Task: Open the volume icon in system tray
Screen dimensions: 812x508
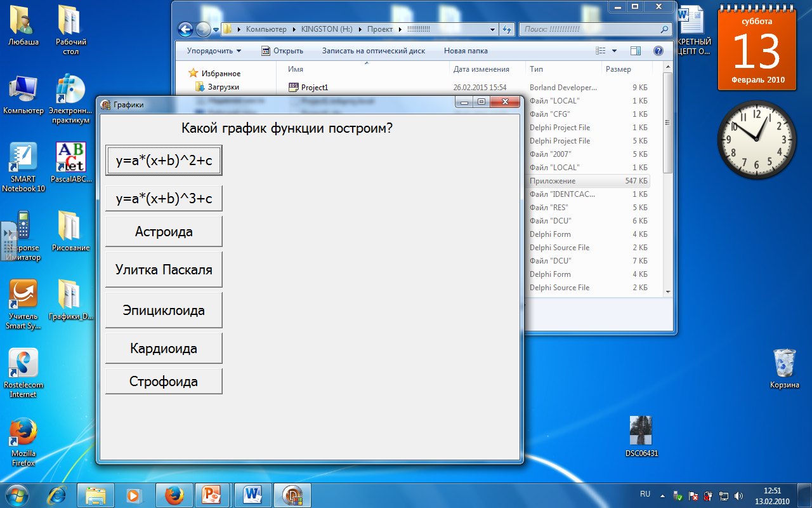Action: (x=738, y=495)
